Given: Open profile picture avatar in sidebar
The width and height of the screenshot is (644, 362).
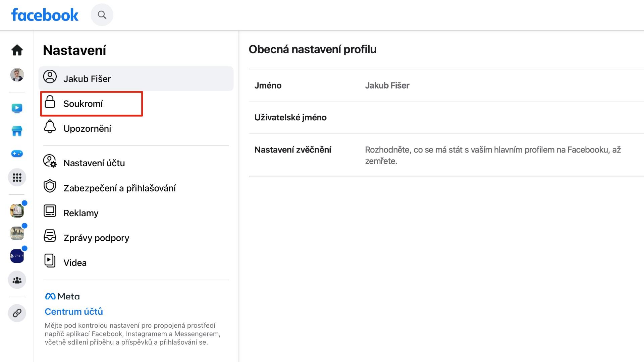Looking at the screenshot, I should pyautogui.click(x=17, y=75).
